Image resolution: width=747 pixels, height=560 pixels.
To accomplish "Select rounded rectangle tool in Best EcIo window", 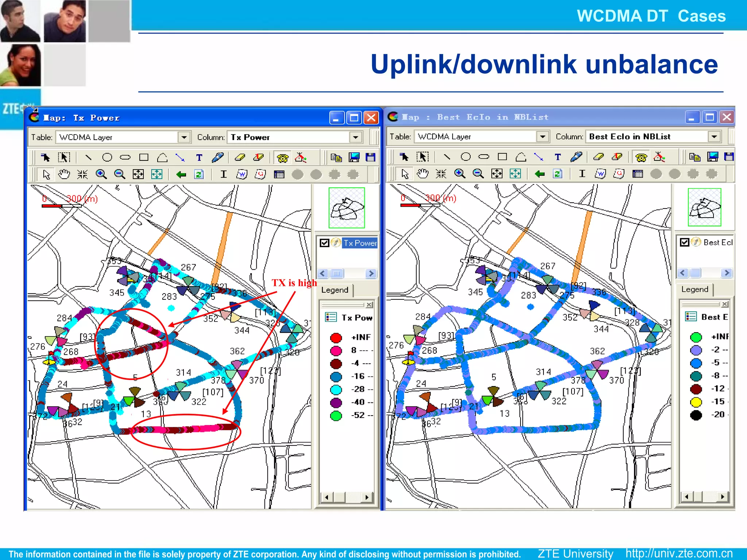I will [x=484, y=157].
